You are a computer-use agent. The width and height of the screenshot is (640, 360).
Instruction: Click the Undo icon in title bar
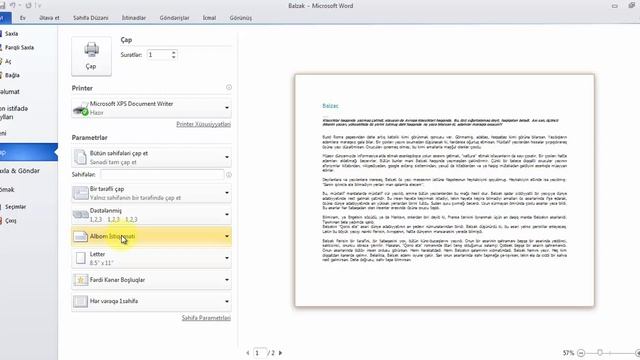pyautogui.click(x=13, y=6)
